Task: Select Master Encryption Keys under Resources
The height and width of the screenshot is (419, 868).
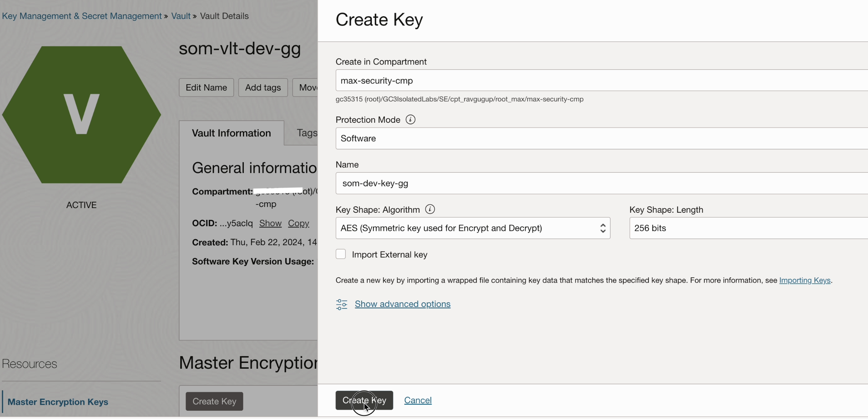Action: click(x=59, y=402)
